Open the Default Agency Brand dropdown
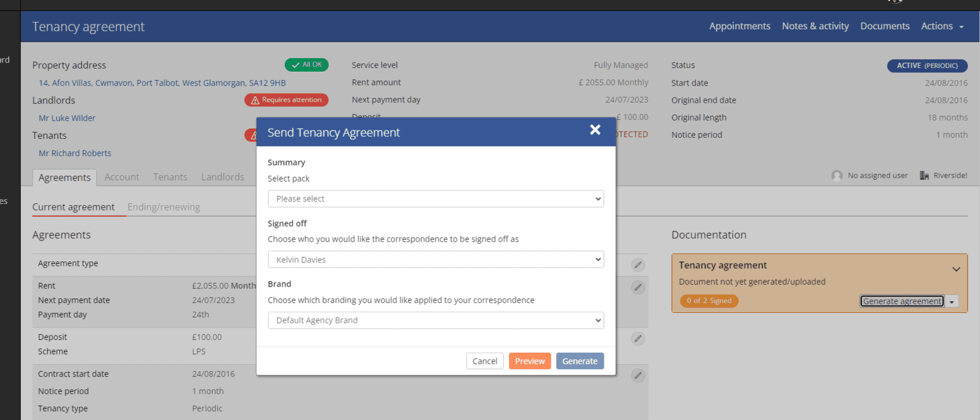The width and height of the screenshot is (980, 420). tap(435, 320)
